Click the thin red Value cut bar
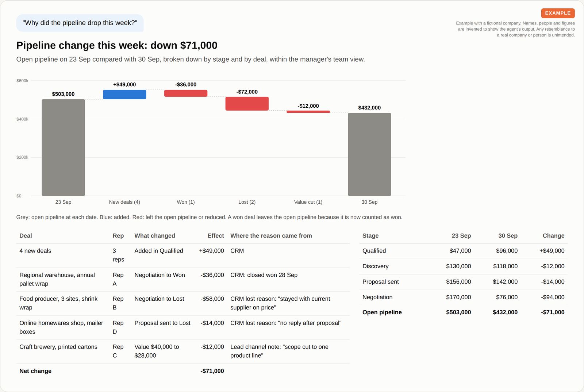584x392 pixels. [308, 112]
